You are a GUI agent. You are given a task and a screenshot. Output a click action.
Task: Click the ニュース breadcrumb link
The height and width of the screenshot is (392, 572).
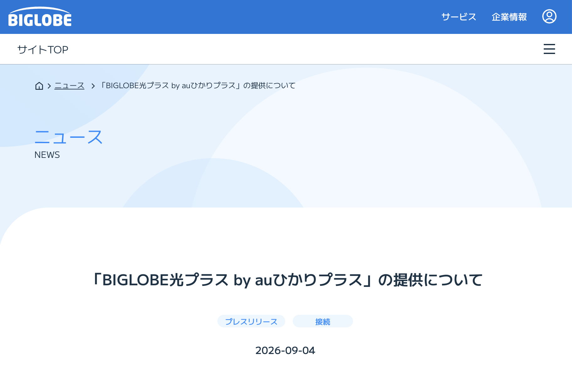tap(69, 86)
